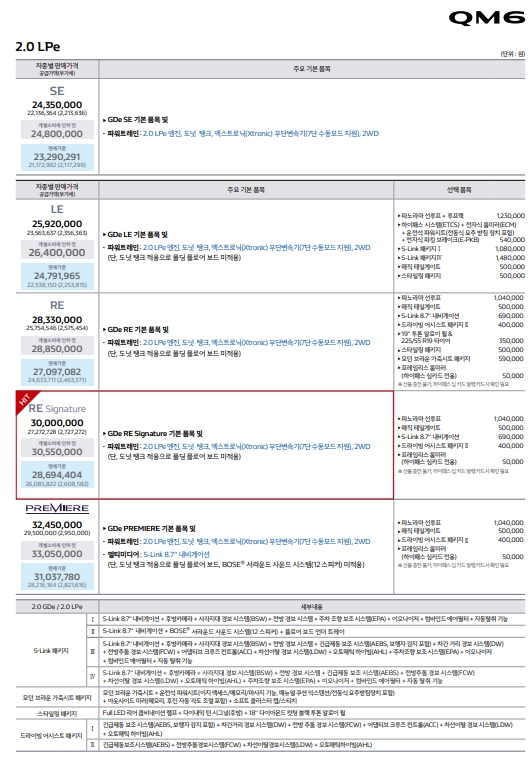531x761 pixels.
Task: Select the option price 1,230,000
Action: click(x=511, y=215)
